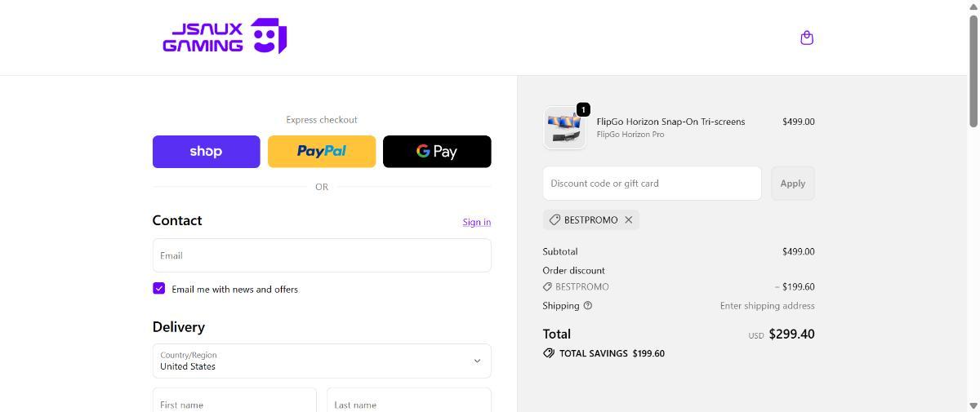Remove the BESTPROMO discount code tag
Viewport: 980px width, 412px height.
[629, 219]
